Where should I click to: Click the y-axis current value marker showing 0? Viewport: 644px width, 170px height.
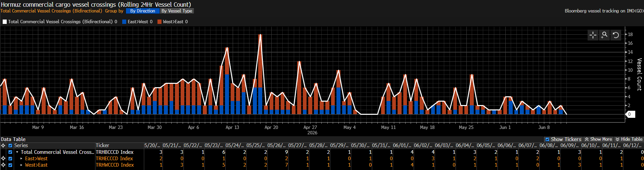click(x=630, y=114)
